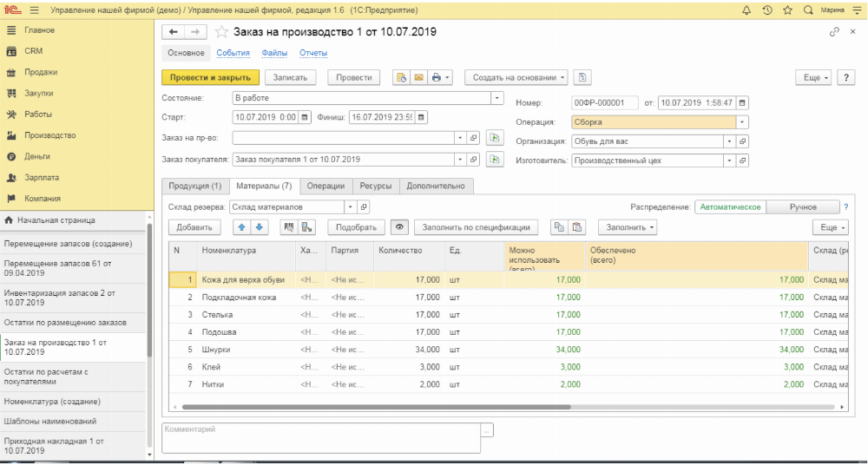The height and width of the screenshot is (465, 868).
Task: Switch to Продукция (1) tab
Action: pos(194,186)
